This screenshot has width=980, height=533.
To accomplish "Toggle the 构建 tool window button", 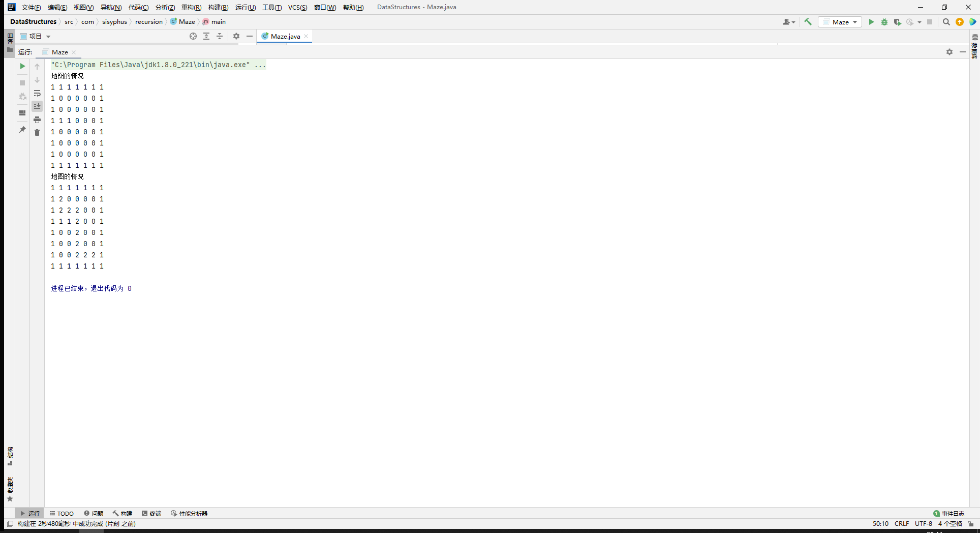I will pos(122,513).
